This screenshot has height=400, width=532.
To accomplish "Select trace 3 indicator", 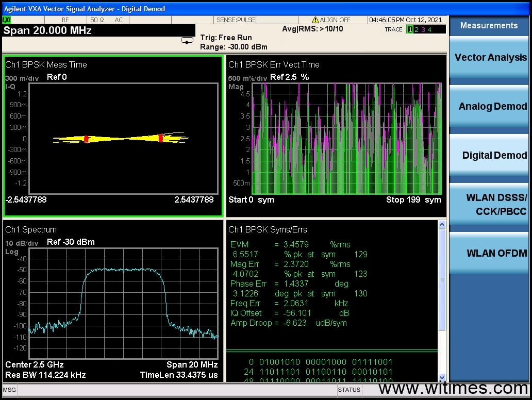I will coord(423,29).
